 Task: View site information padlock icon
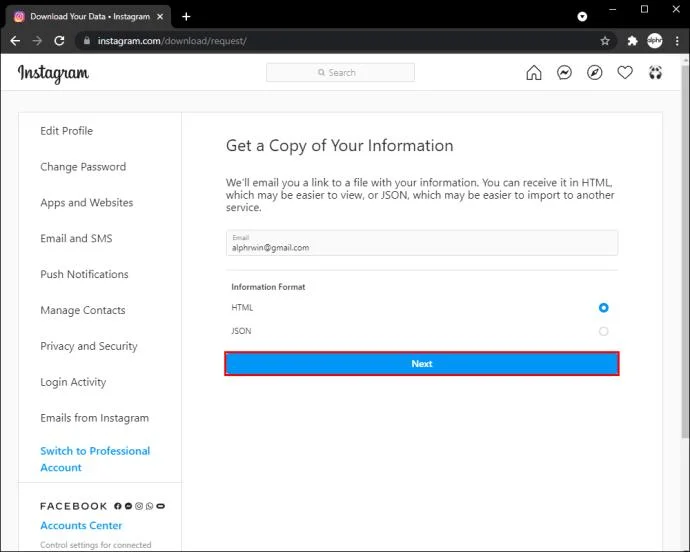(x=87, y=41)
